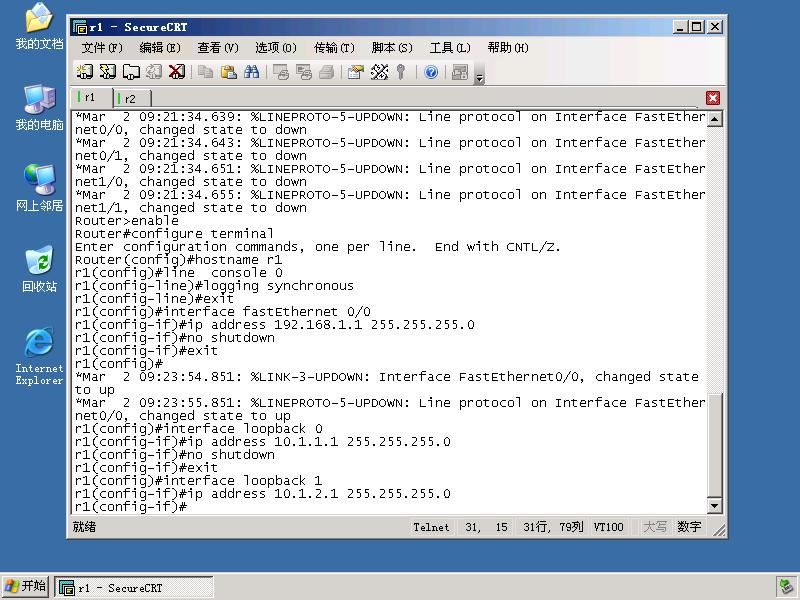This screenshot has width=800, height=600.
Task: Click the r1 - SecureCRT taskbar button
Action: coord(134,588)
